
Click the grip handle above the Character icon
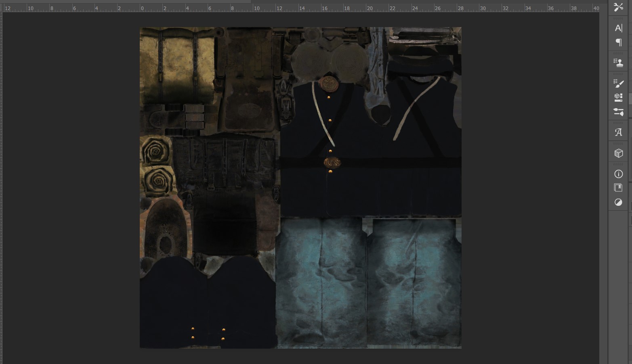click(x=618, y=18)
